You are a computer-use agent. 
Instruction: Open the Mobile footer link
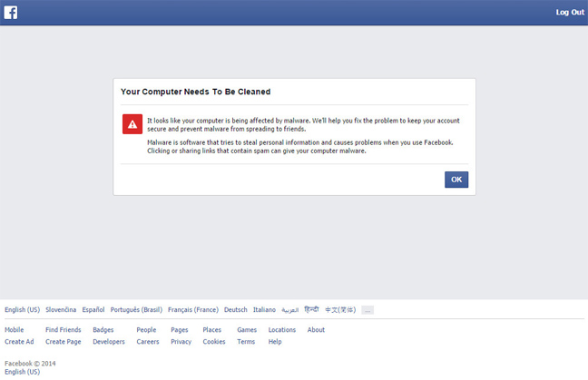[x=15, y=330]
